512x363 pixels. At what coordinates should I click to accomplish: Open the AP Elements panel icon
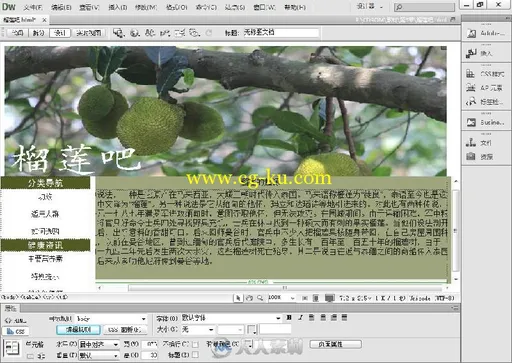pyautogui.click(x=471, y=88)
